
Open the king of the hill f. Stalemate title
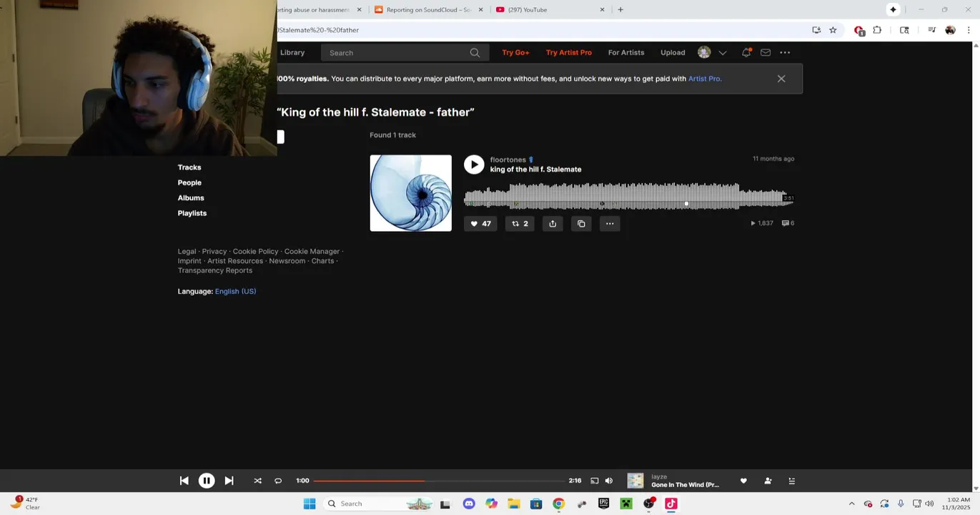[x=535, y=170]
